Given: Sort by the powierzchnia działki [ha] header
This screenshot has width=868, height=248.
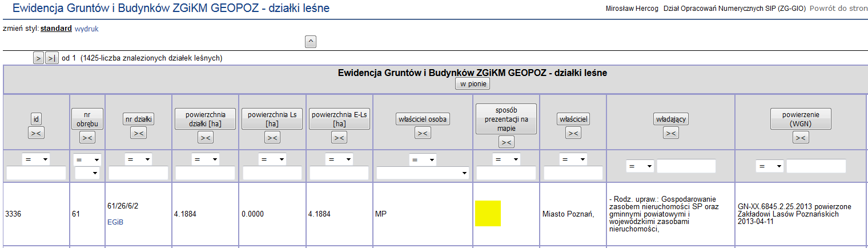Looking at the screenshot, I should pos(205,119).
